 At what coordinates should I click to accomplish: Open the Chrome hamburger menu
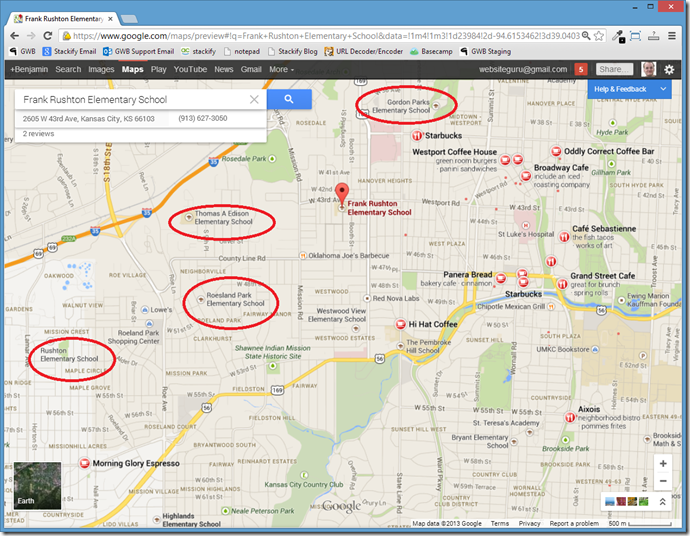coord(672,36)
